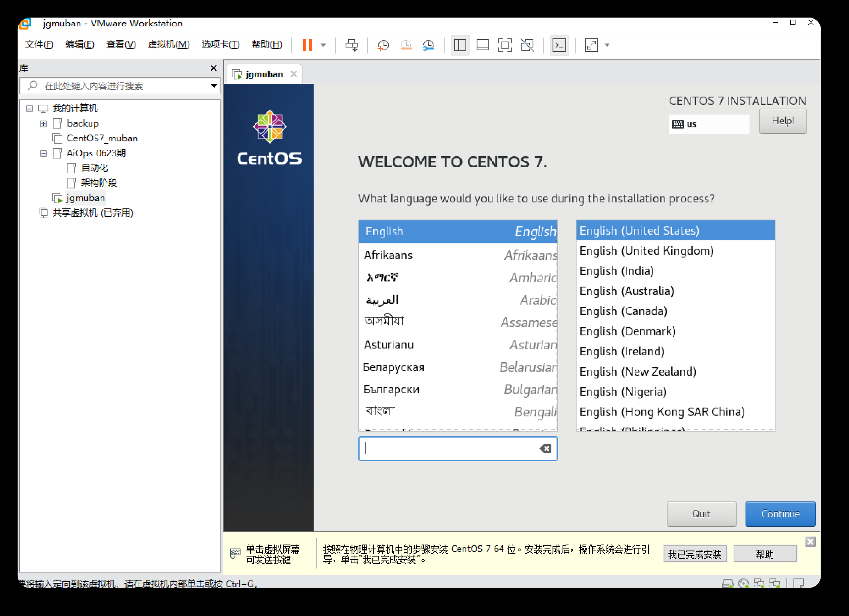Choose Afrikaans from the language list
The image size is (849, 616).
[458, 255]
